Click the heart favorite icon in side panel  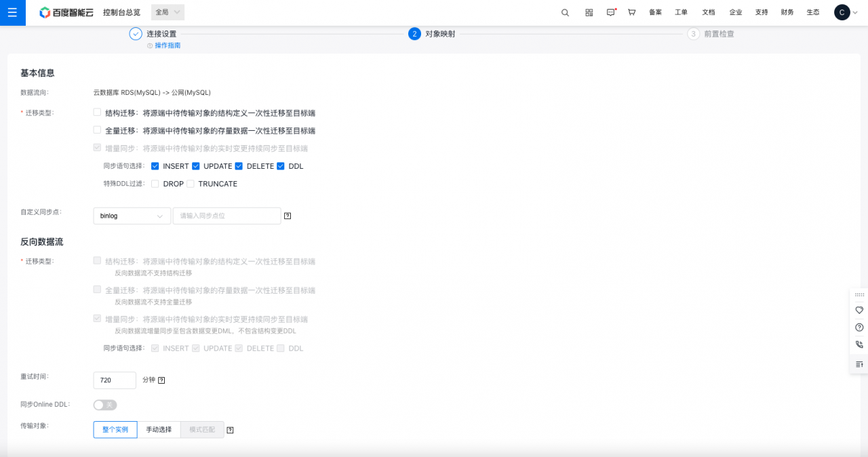click(859, 310)
